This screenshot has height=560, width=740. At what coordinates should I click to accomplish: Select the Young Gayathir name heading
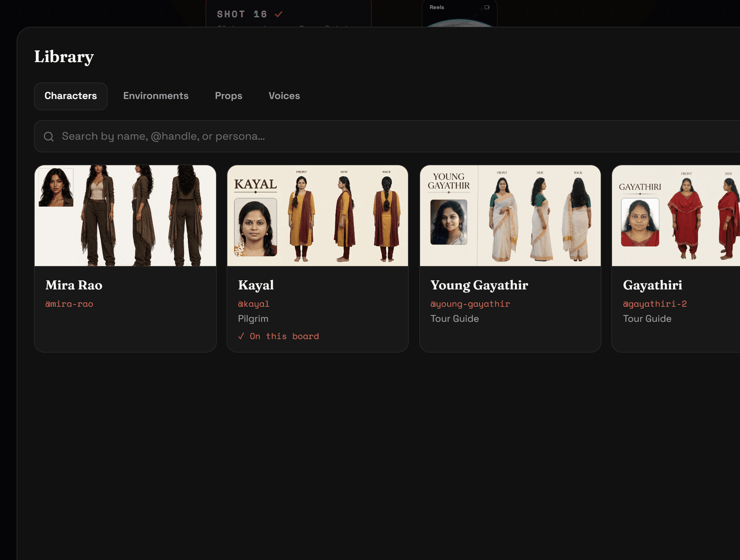(479, 285)
